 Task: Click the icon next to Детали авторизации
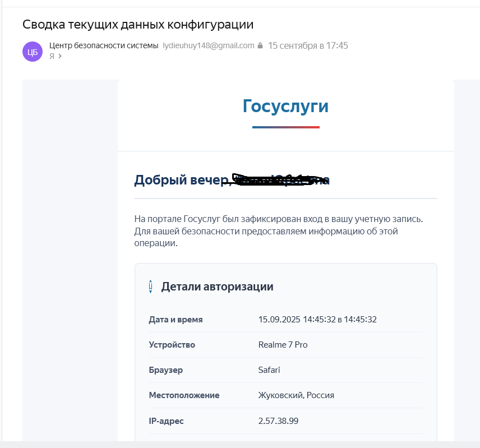(x=150, y=287)
